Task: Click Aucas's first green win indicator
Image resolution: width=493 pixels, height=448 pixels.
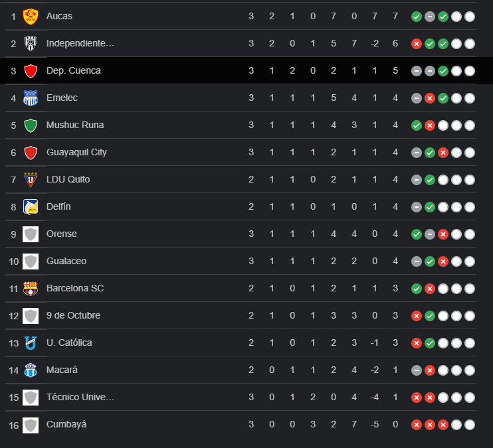Action: coord(417,17)
